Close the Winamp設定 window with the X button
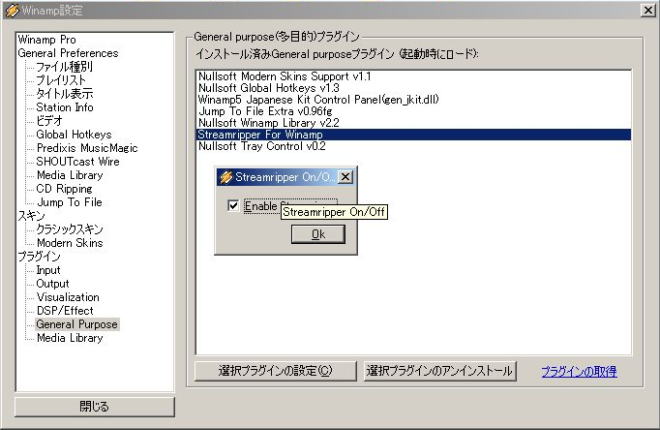 [x=647, y=10]
